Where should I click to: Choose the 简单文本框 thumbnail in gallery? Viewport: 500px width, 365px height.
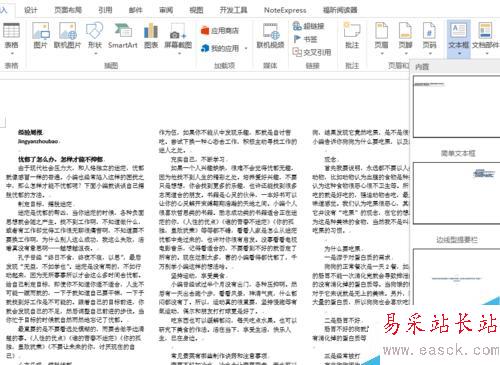coord(456,106)
